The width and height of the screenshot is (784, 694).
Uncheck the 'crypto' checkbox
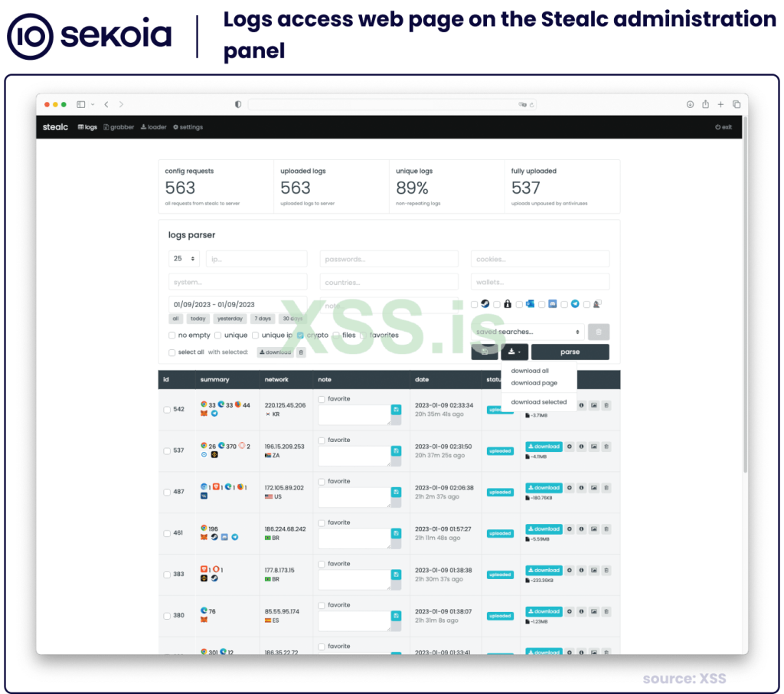pos(300,336)
